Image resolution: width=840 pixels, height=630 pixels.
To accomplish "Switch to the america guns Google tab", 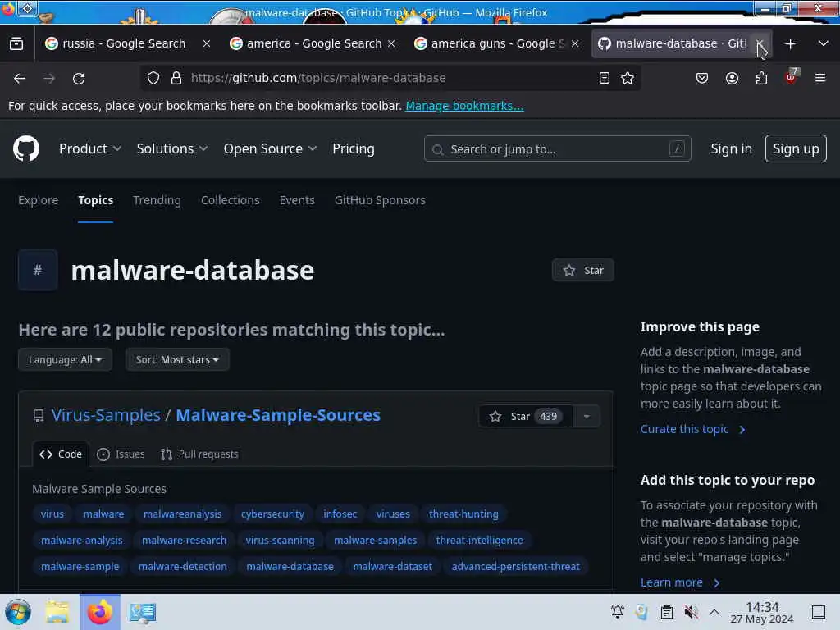I will [x=496, y=44].
